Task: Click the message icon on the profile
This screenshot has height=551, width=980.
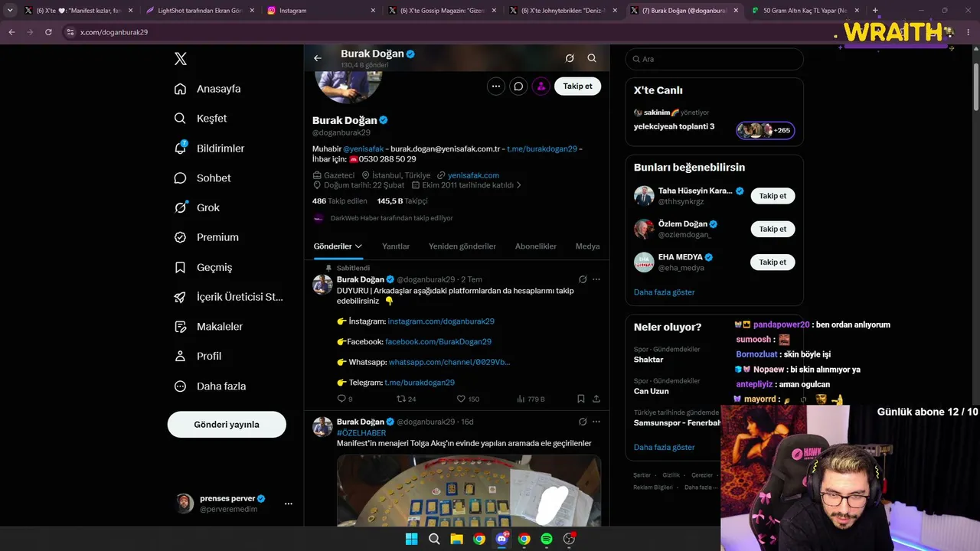Action: pyautogui.click(x=518, y=86)
